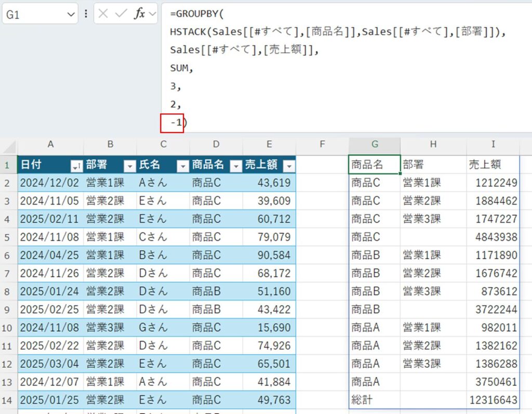
Task: Click cell G1 containing 商品名
Action: click(375, 165)
